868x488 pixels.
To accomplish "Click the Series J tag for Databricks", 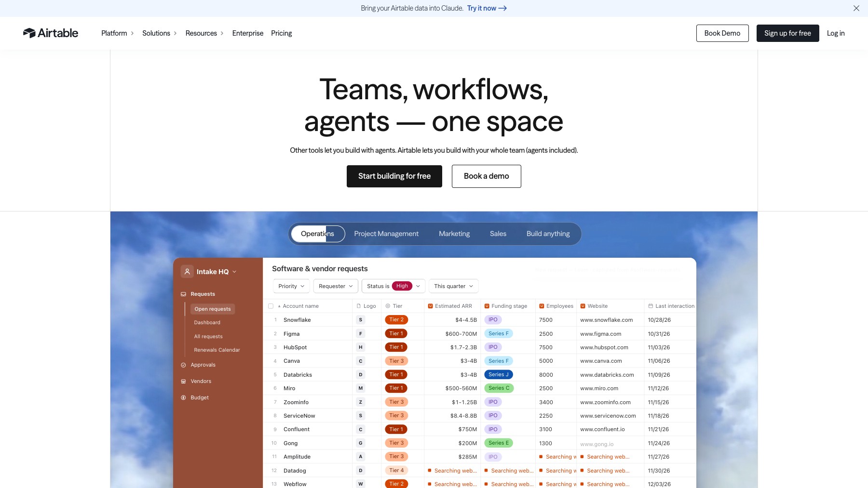I will click(499, 374).
